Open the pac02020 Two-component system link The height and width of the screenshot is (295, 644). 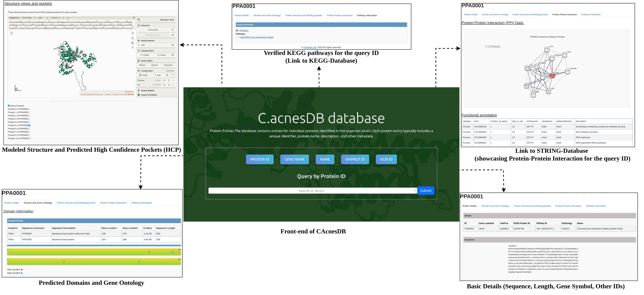point(257,37)
